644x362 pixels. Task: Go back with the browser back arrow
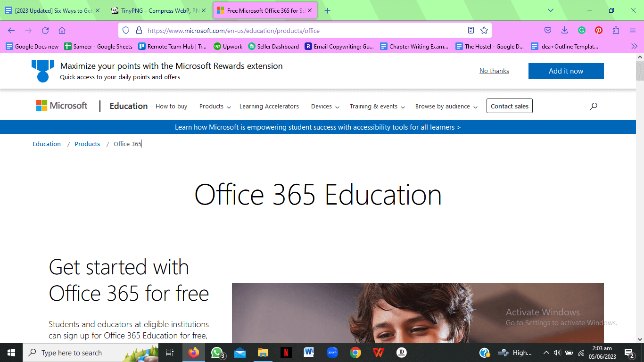tap(11, 31)
